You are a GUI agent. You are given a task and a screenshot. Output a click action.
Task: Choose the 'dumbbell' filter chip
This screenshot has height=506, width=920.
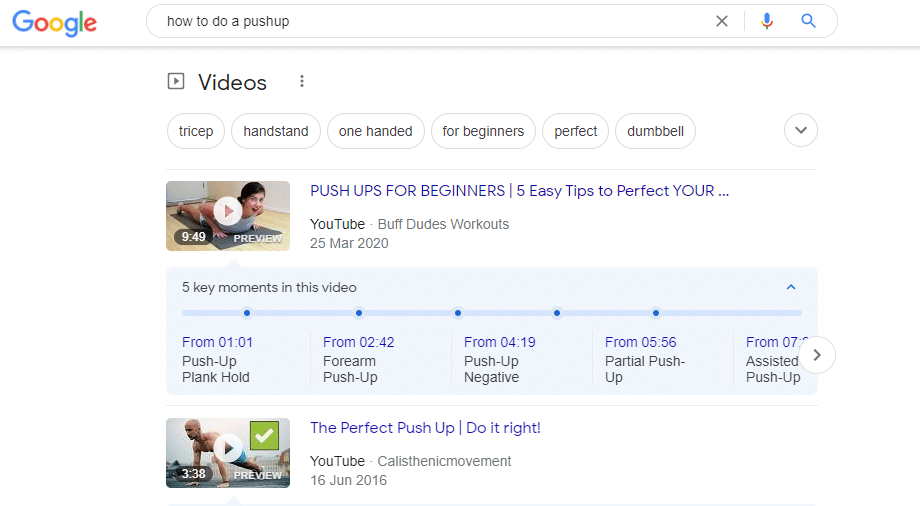(x=655, y=131)
